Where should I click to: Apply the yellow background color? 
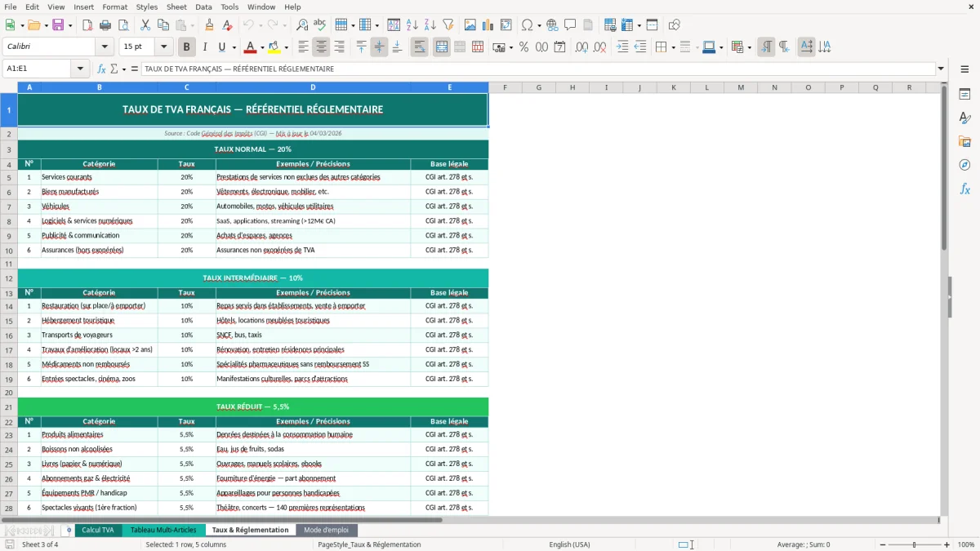pos(275,47)
